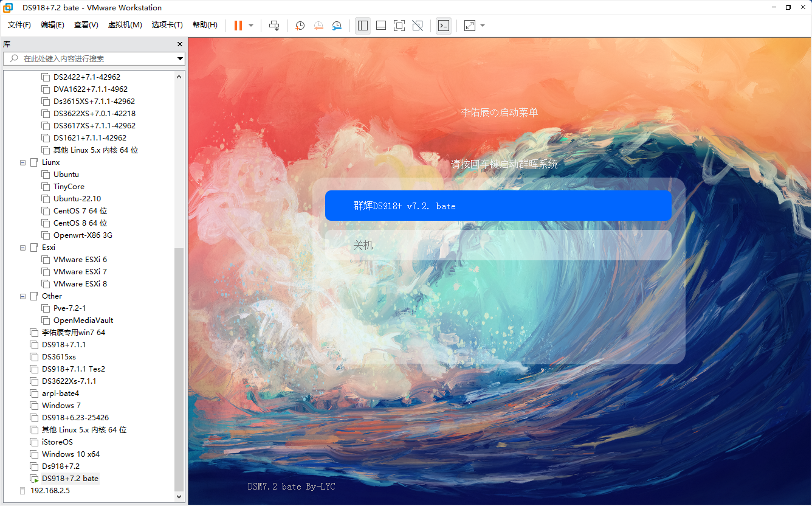The width and height of the screenshot is (812, 506).
Task: Select DS3615xs virtual machine
Action: 59,357
